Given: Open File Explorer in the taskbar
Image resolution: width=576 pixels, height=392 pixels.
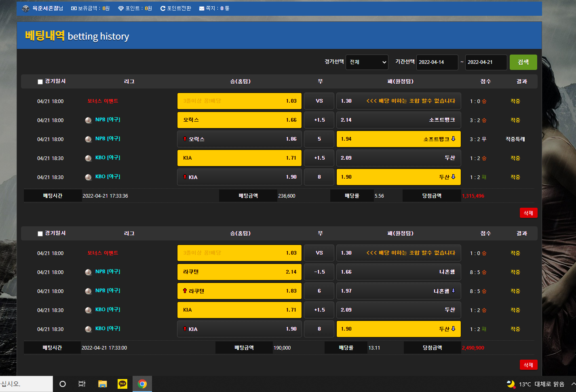Looking at the screenshot, I should tap(102, 384).
